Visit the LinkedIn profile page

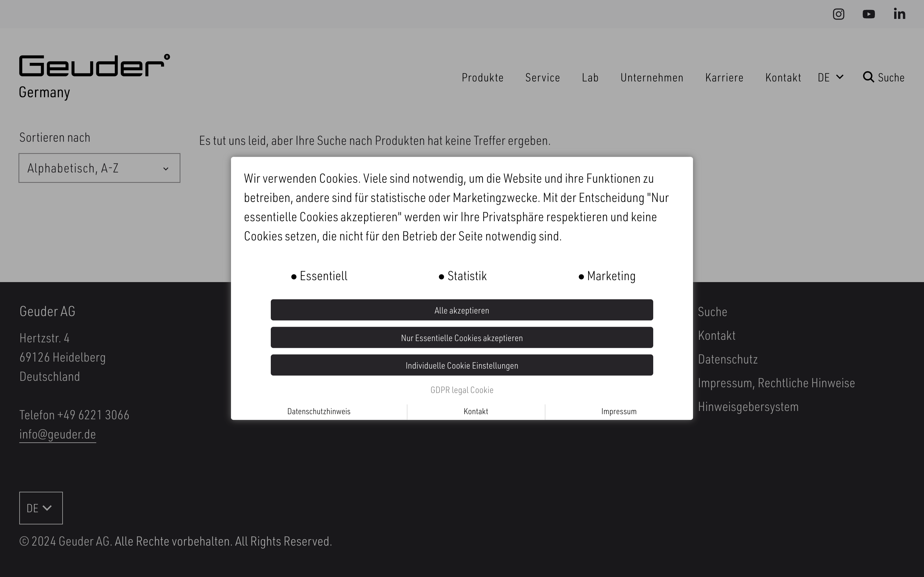click(899, 13)
